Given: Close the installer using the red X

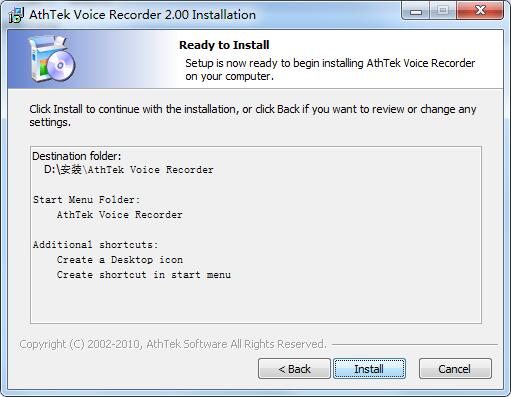Looking at the screenshot, I should coord(480,11).
